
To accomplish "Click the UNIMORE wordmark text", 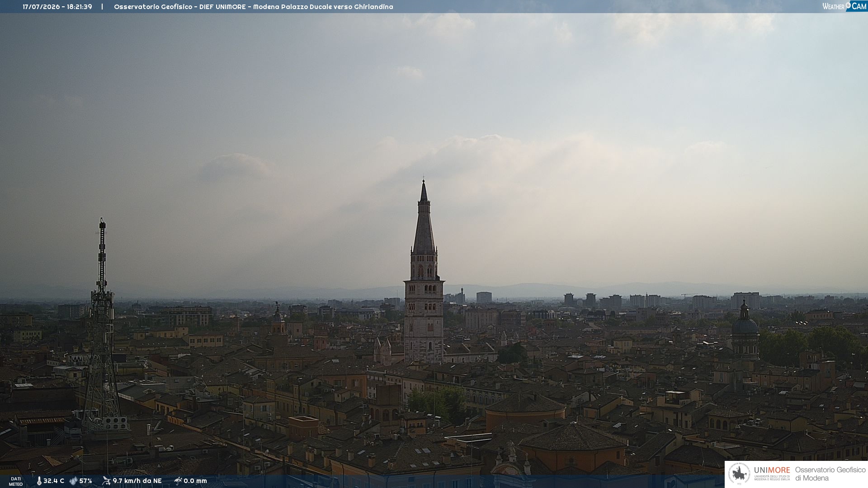I will click(x=772, y=470).
